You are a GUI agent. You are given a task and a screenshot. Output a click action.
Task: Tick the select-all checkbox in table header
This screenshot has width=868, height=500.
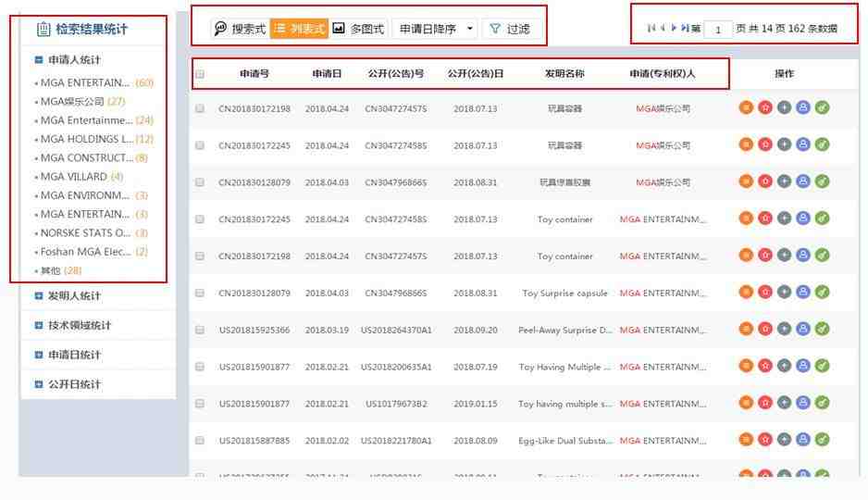click(x=200, y=74)
